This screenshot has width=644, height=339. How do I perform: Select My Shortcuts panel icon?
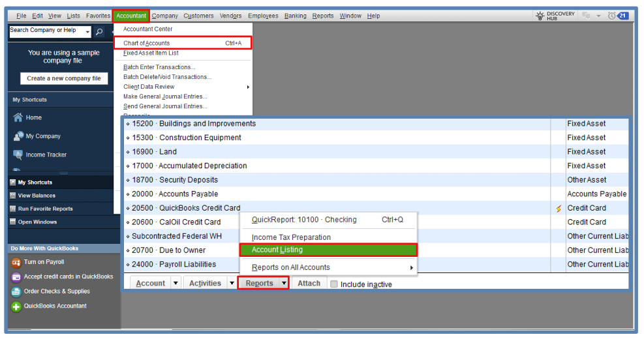[x=13, y=183]
